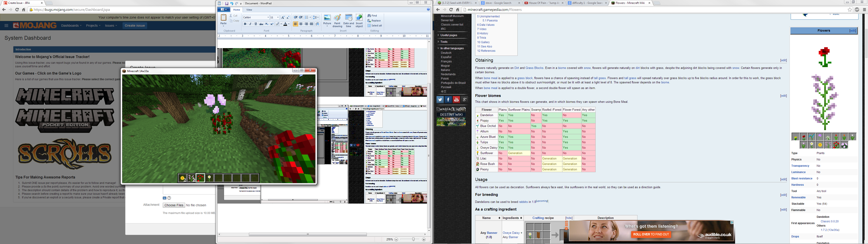Viewport: 868px width, 244px height.
Task: Open the font color swatch dropdown
Action: [289, 24]
